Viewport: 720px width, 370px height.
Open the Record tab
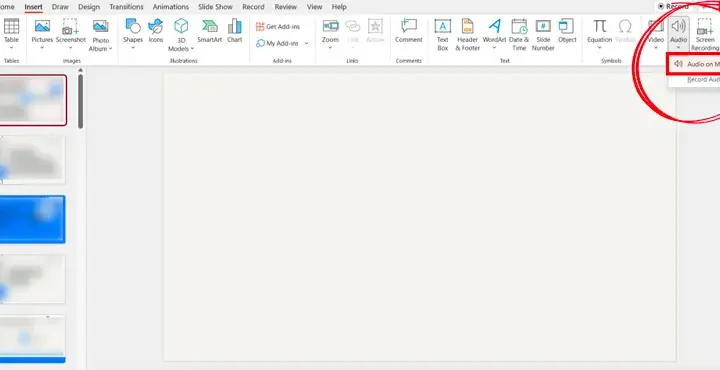point(253,7)
